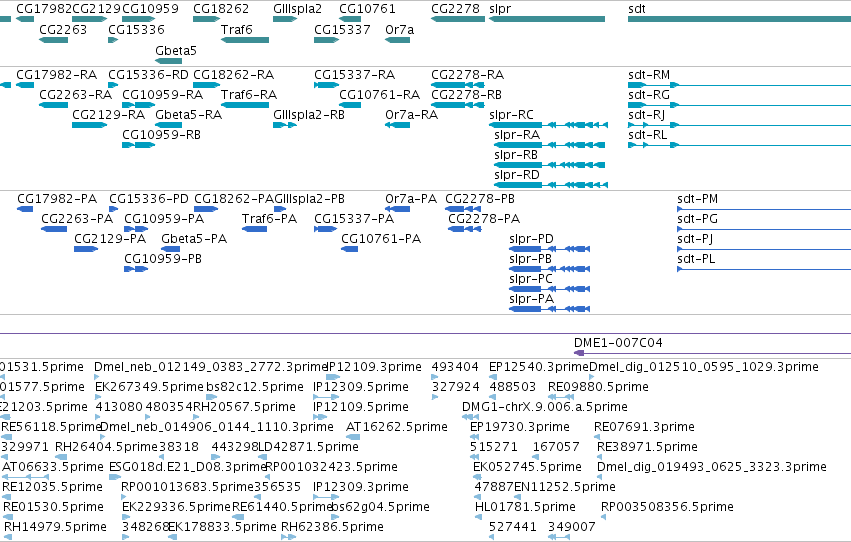Select the slpr gene feature
The height and width of the screenshot is (542, 851).
click(x=547, y=19)
